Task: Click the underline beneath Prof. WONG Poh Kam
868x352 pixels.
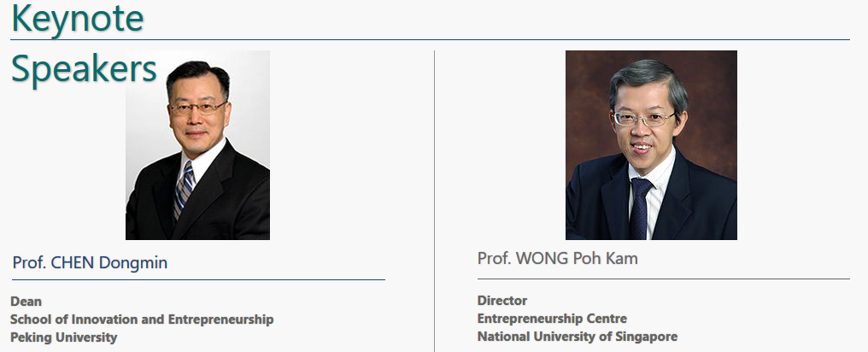Action: tap(663, 279)
